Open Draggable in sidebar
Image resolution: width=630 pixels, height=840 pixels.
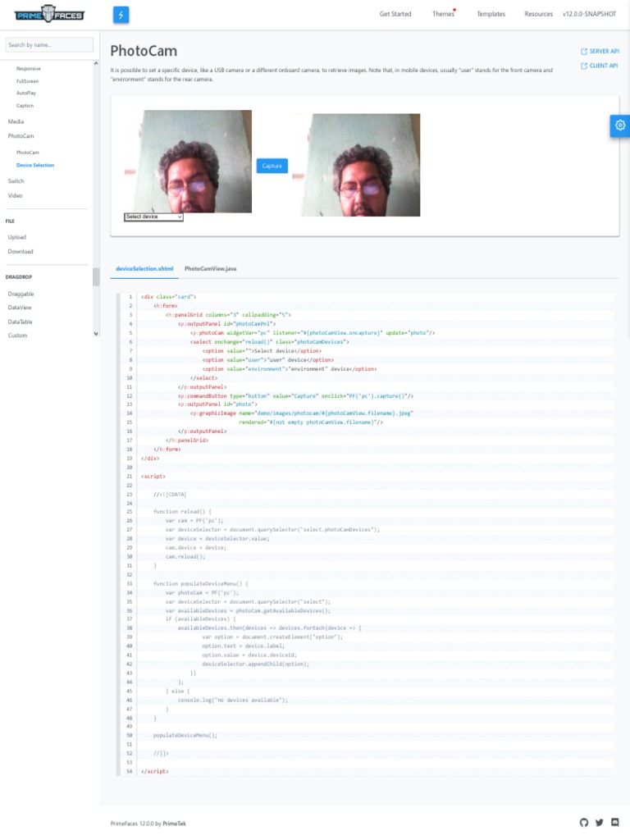pyautogui.click(x=21, y=294)
